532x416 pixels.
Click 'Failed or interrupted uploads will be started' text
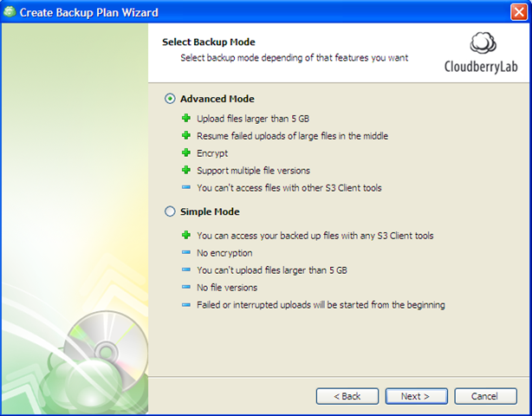[321, 305]
